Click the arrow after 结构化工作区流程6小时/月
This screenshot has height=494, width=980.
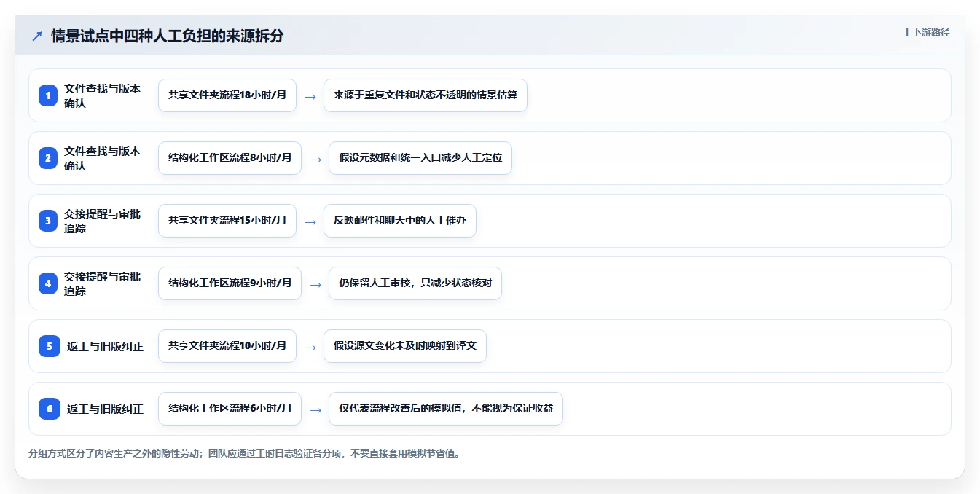315,409
